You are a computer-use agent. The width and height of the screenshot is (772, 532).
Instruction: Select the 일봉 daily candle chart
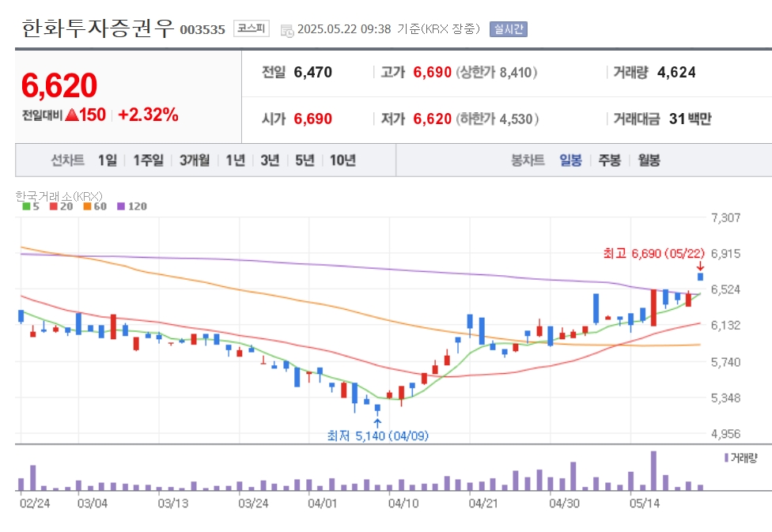coord(570,160)
